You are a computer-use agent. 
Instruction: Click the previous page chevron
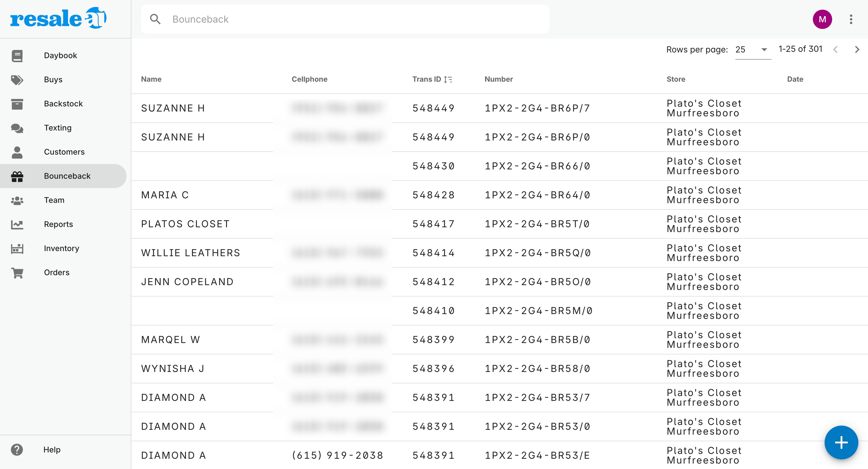835,50
